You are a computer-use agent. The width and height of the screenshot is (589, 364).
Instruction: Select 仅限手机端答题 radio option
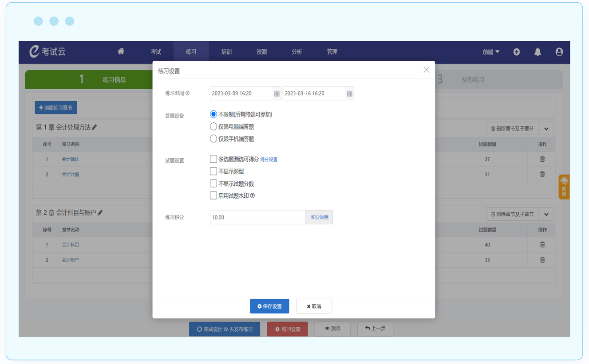[x=213, y=139]
